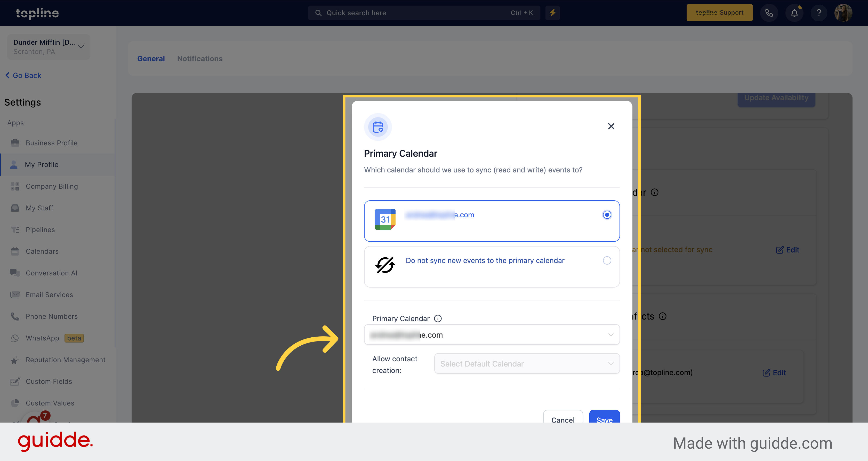Viewport: 868px width, 461px height.
Task: Switch to the General tab
Action: (x=151, y=59)
